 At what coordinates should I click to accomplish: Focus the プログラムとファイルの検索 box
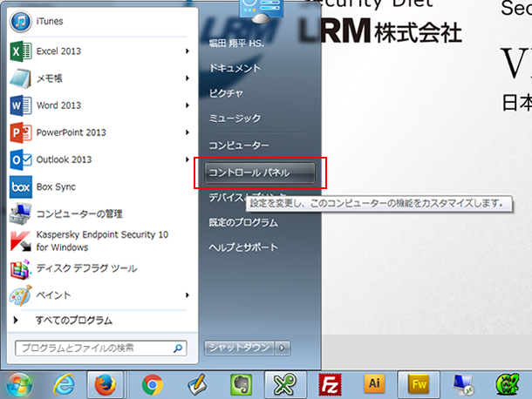coord(101,348)
